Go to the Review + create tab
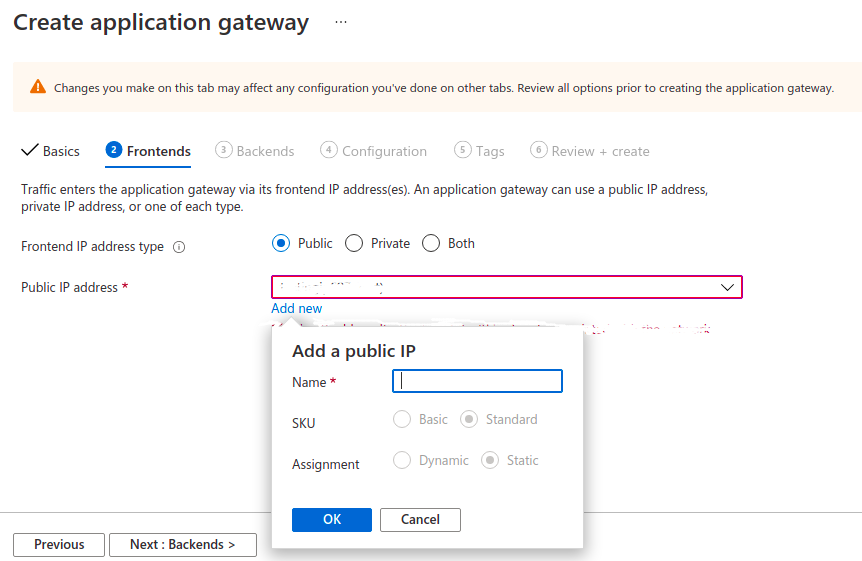 click(x=590, y=151)
